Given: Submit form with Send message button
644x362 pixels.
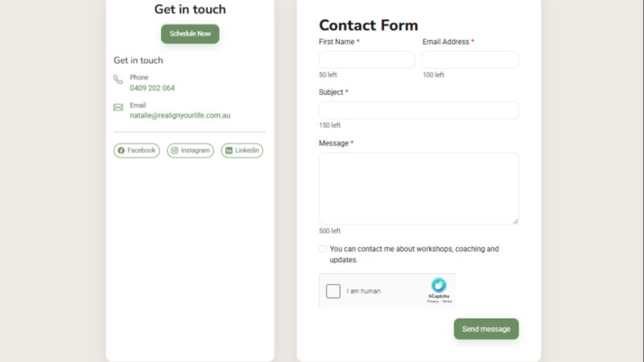Looking at the screenshot, I should pos(486,329).
